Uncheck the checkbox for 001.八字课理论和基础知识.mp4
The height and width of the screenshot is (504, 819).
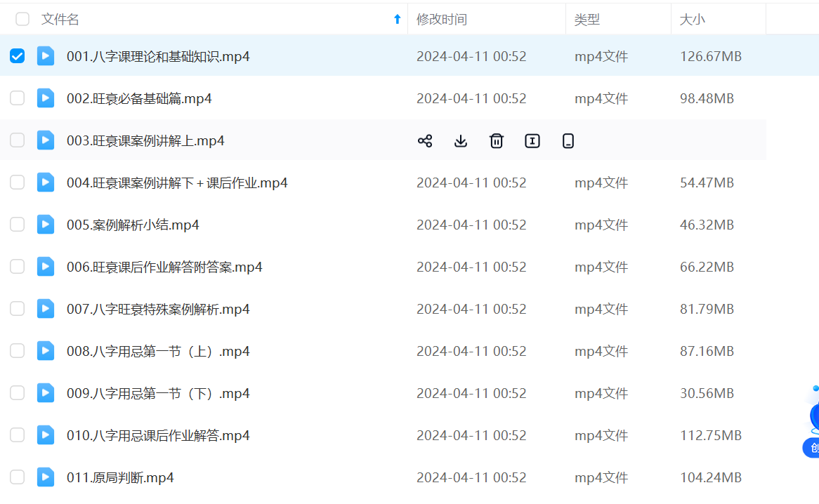(18, 56)
